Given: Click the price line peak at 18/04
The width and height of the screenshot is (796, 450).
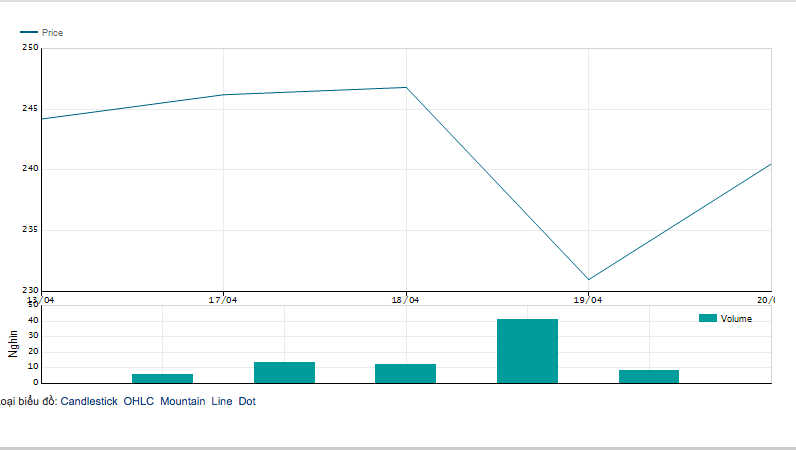Looking at the screenshot, I should point(405,88).
